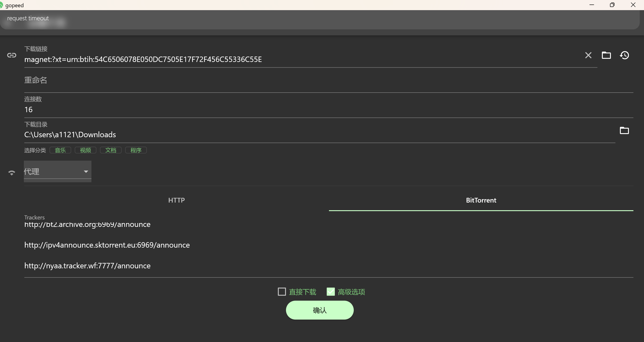
Task: Enable the 直接下载 checkbox
Action: tap(282, 292)
